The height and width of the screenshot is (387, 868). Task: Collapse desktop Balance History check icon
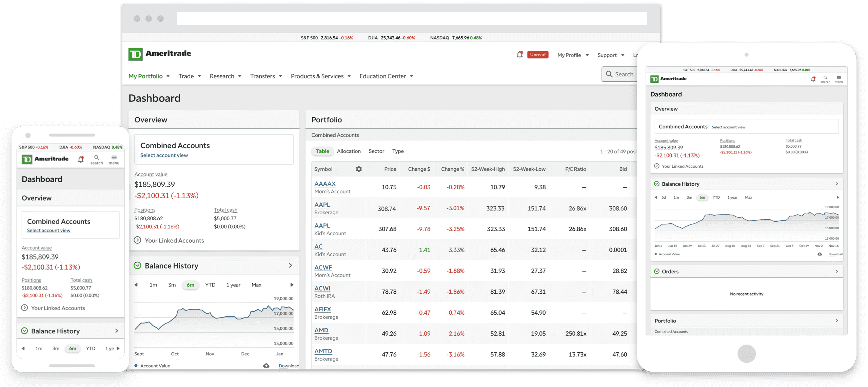click(137, 265)
